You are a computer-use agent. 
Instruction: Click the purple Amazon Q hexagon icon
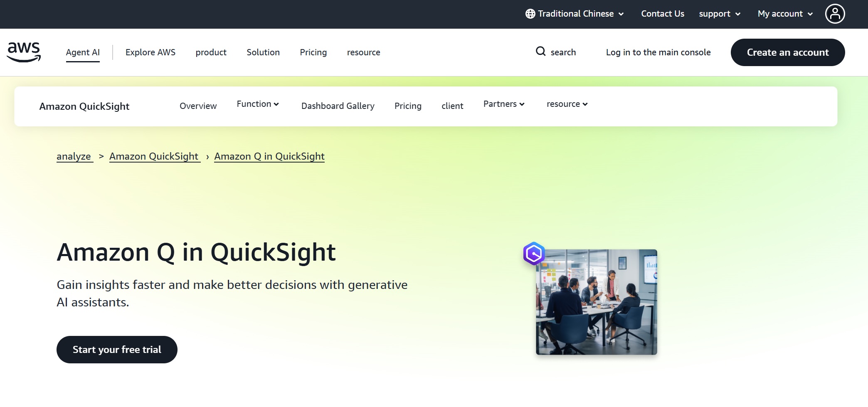click(535, 254)
